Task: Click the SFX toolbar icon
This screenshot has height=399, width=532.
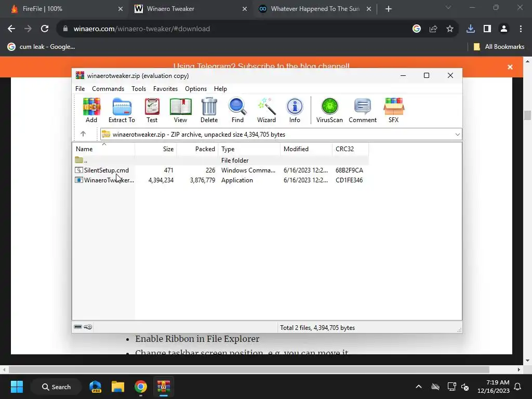Action: (x=394, y=110)
